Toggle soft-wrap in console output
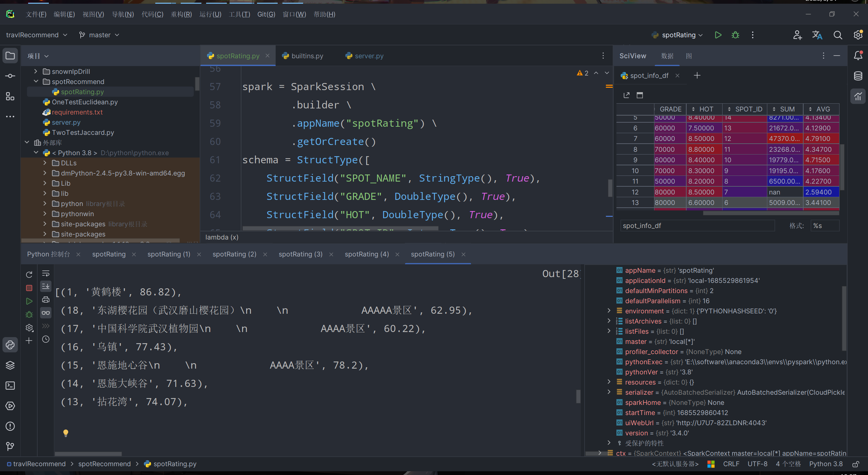Image resolution: width=868 pixels, height=475 pixels. 46,273
